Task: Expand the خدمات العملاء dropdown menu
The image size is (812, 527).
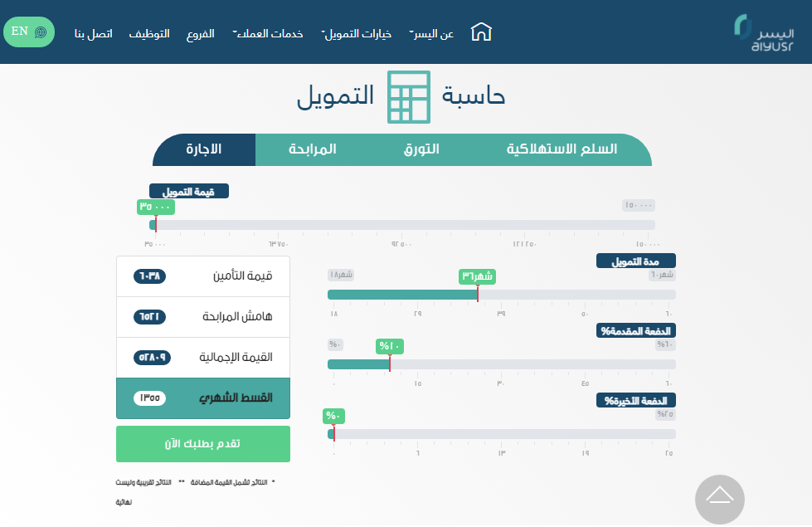Action: pyautogui.click(x=267, y=34)
